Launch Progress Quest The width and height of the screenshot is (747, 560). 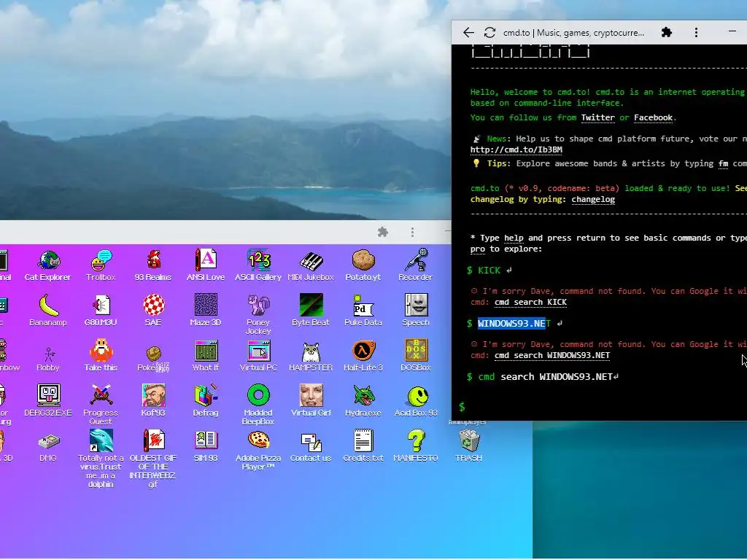pos(101,405)
